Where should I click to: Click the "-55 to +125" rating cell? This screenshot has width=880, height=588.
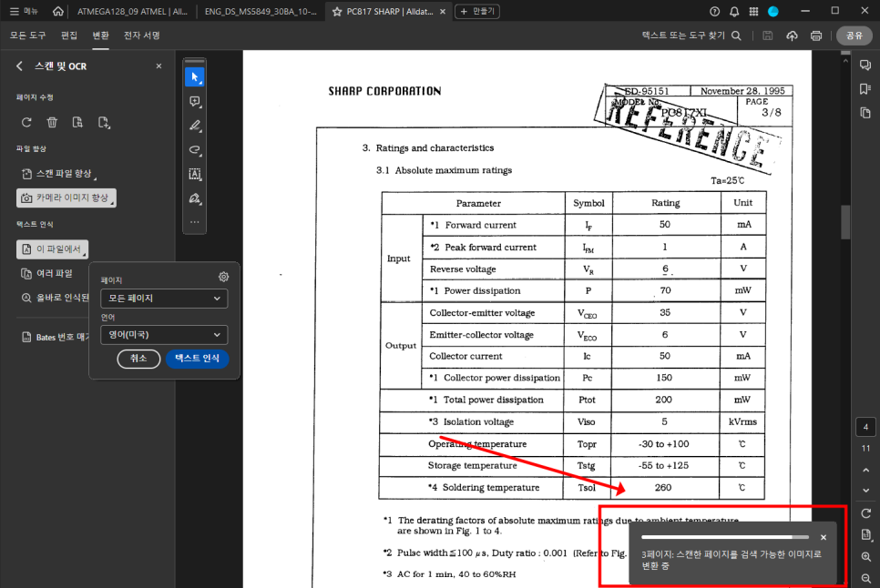(663, 466)
